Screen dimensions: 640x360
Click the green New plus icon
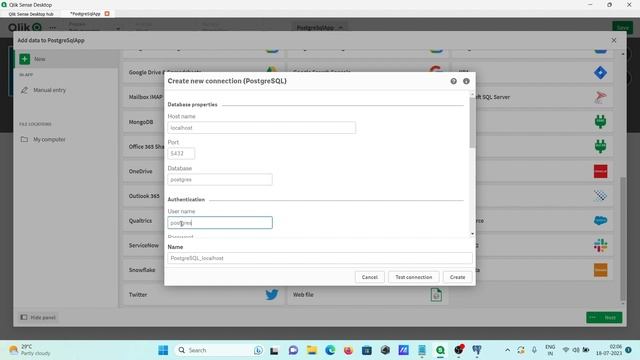pos(24,59)
